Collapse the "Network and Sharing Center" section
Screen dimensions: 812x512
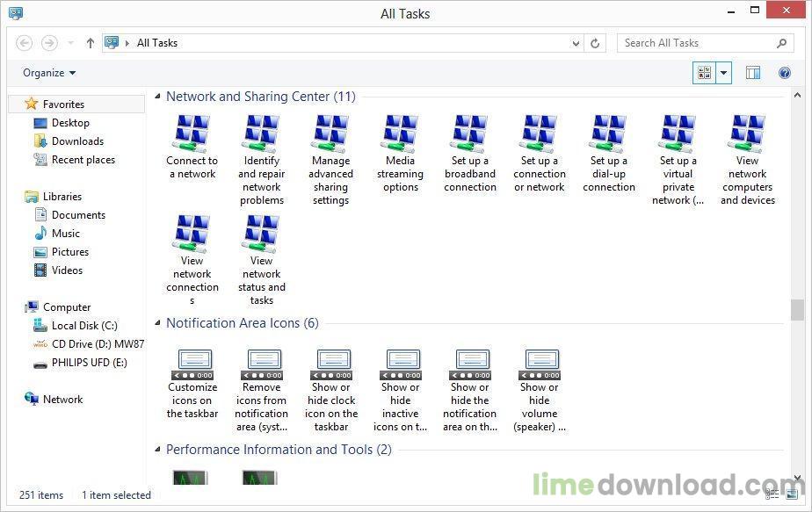click(x=158, y=97)
